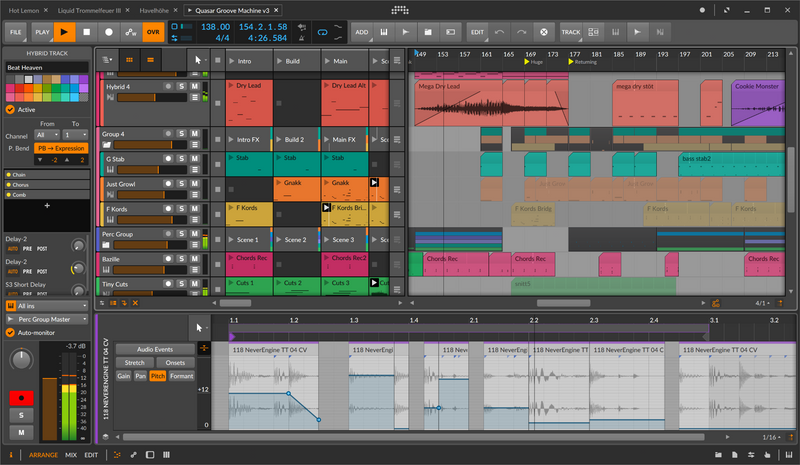Image resolution: width=800 pixels, height=465 pixels.
Task: Add an audio track via the play-arrow icon
Action: tap(406, 32)
